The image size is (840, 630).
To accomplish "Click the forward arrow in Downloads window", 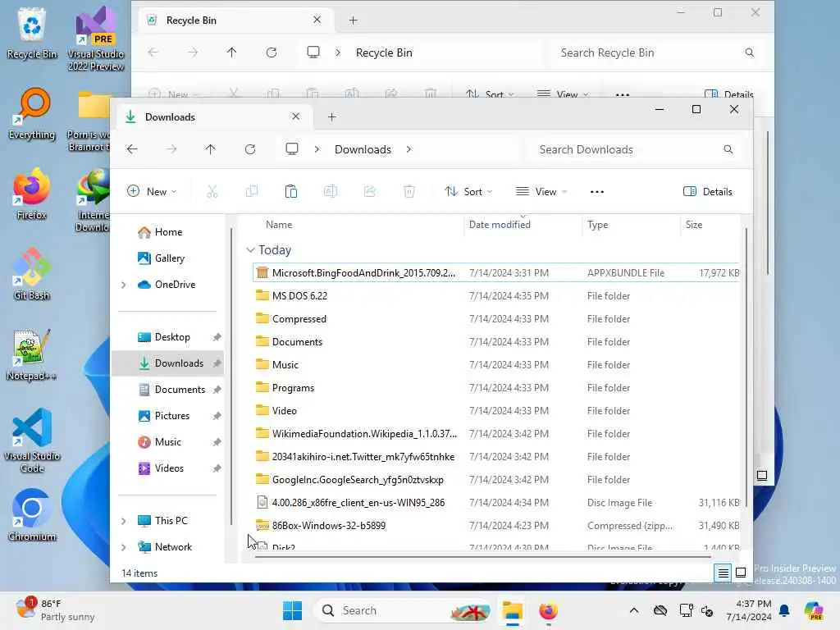I will (171, 149).
